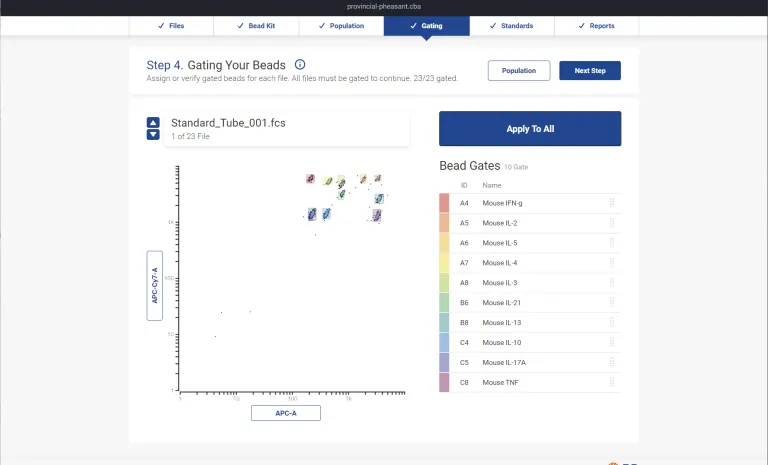The height and width of the screenshot is (465, 768).
Task: Open the Standards tab
Action: coord(512,26)
